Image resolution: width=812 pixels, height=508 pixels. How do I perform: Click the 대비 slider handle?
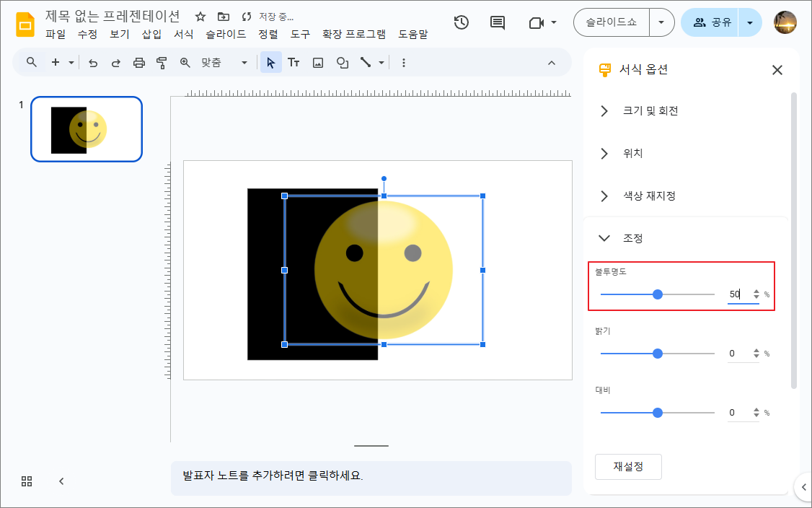(658, 413)
